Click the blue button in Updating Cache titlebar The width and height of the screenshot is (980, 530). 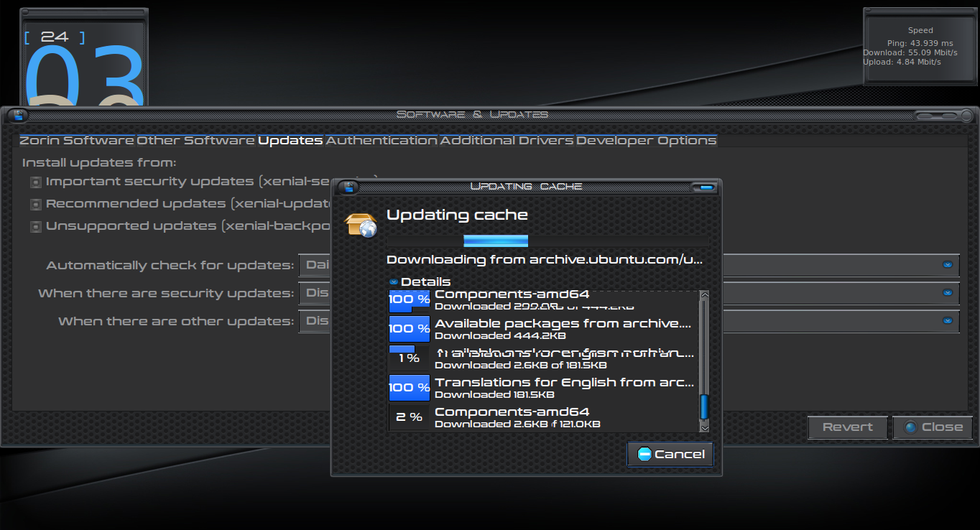(x=705, y=187)
